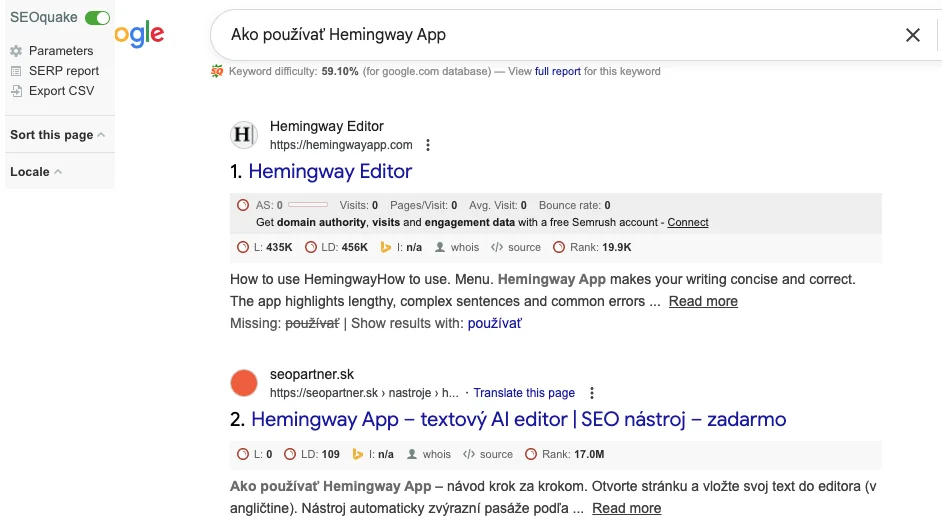Click the Hemingway Editor favicon
942x528 pixels.
244,135
